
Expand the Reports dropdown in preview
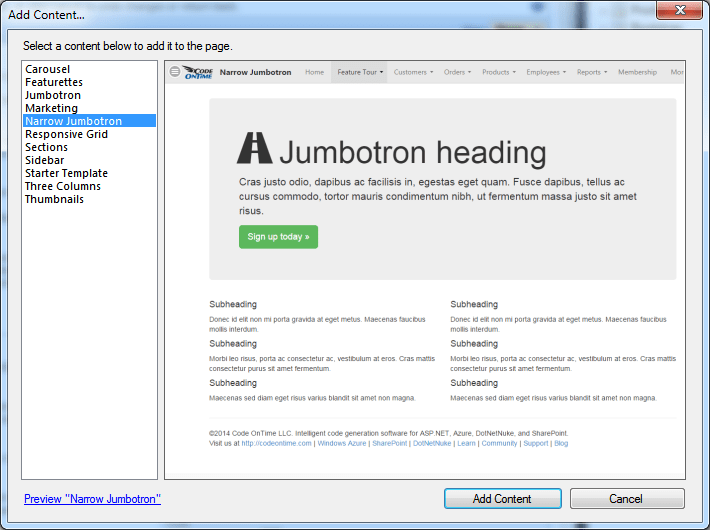coord(591,72)
